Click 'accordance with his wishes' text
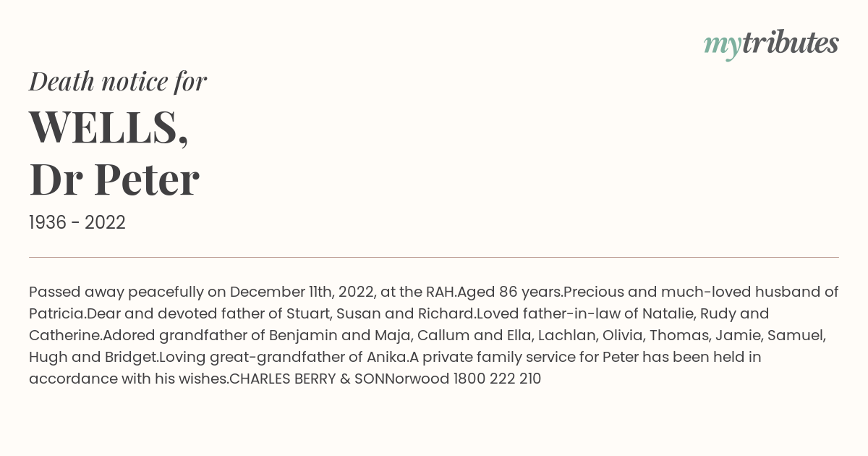868x456 pixels. [x=127, y=379]
